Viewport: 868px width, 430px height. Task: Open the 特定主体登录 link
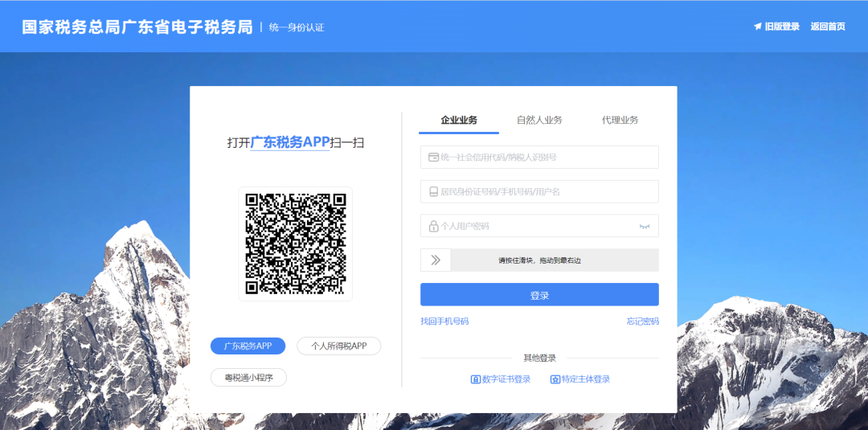coord(586,379)
